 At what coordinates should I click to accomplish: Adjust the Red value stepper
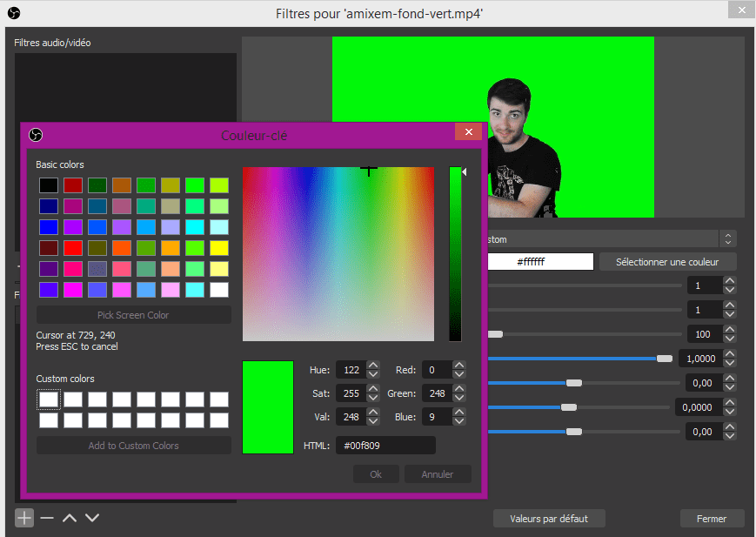point(460,369)
